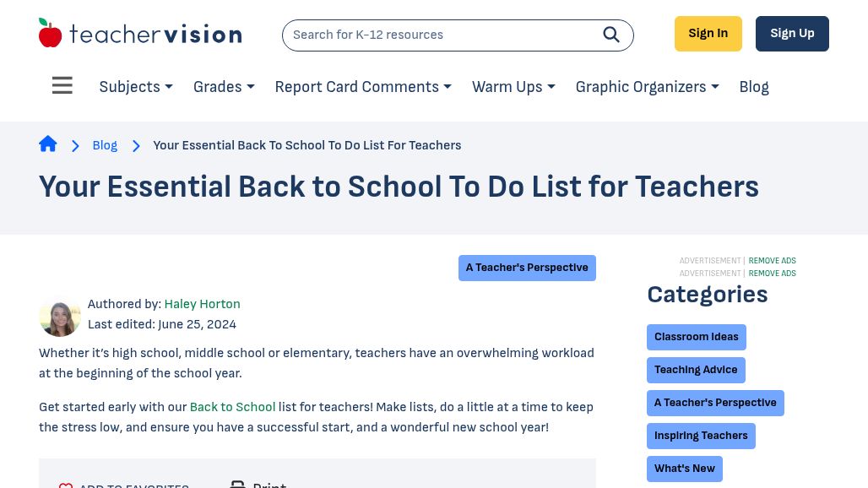Go to the home breadcrumb icon
This screenshot has width=868, height=488.
pyautogui.click(x=48, y=144)
